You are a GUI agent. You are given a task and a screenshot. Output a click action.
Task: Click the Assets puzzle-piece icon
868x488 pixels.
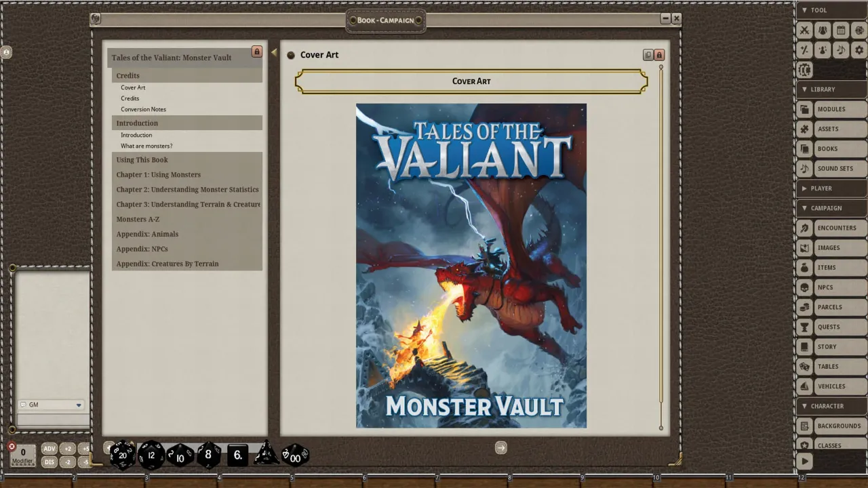coord(805,129)
